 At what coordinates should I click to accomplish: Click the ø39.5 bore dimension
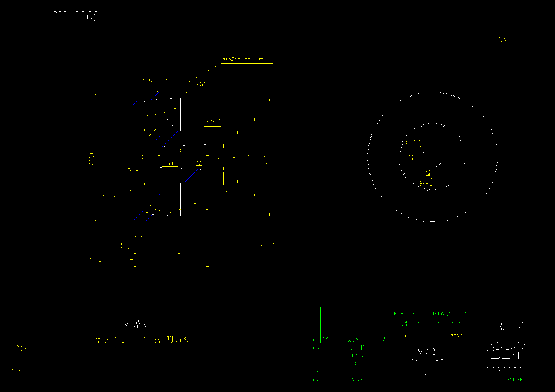[219, 159]
